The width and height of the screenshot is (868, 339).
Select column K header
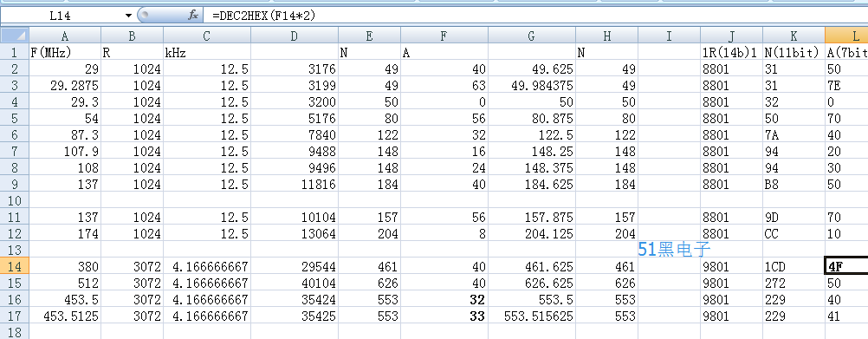tap(794, 36)
